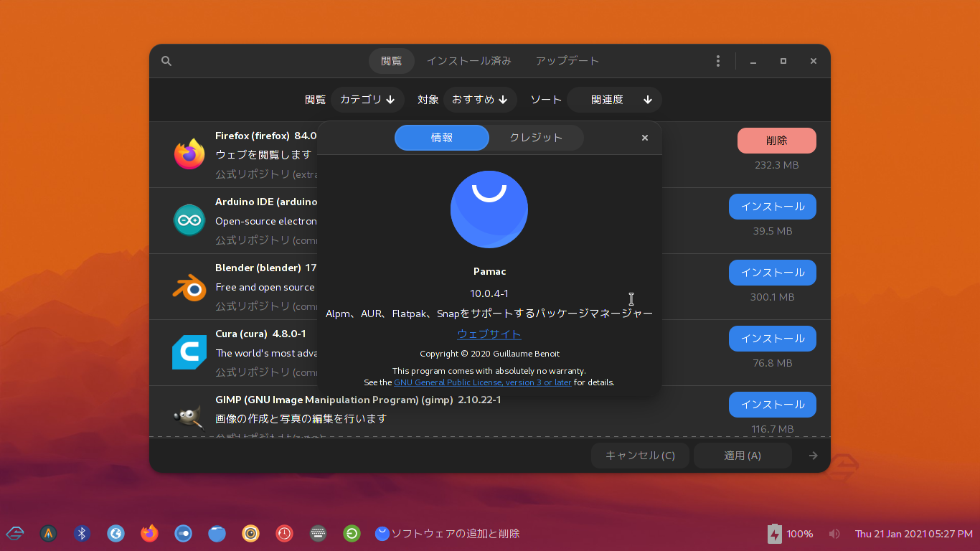
Task: Open the green circular-arrow taskbar icon
Action: pyautogui.click(x=352, y=533)
